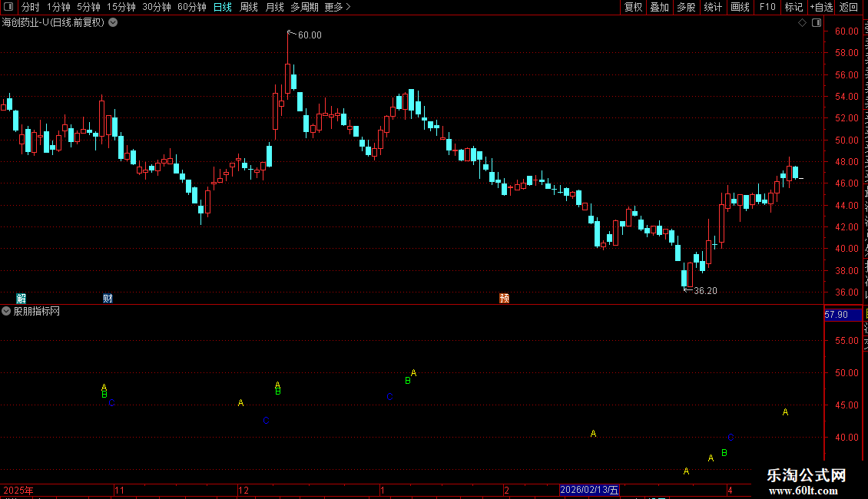
Task: Activate the 画线 drawing tools button
Action: (740, 7)
